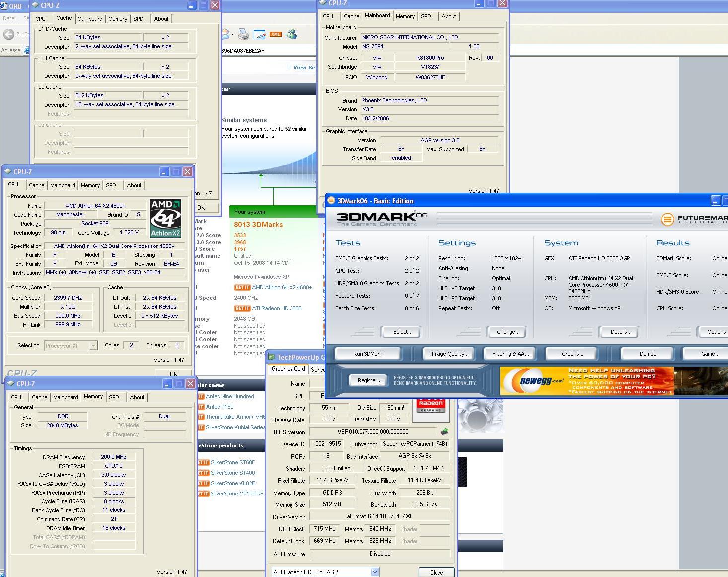
Task: Open AMD Athlon 64 X2 4600+ link
Action: 282,287
